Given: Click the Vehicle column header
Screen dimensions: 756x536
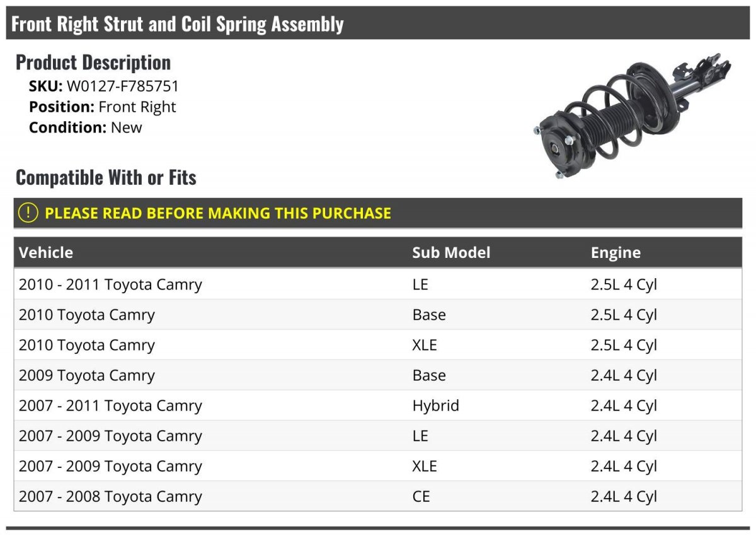Looking at the screenshot, I should pyautogui.click(x=46, y=253).
